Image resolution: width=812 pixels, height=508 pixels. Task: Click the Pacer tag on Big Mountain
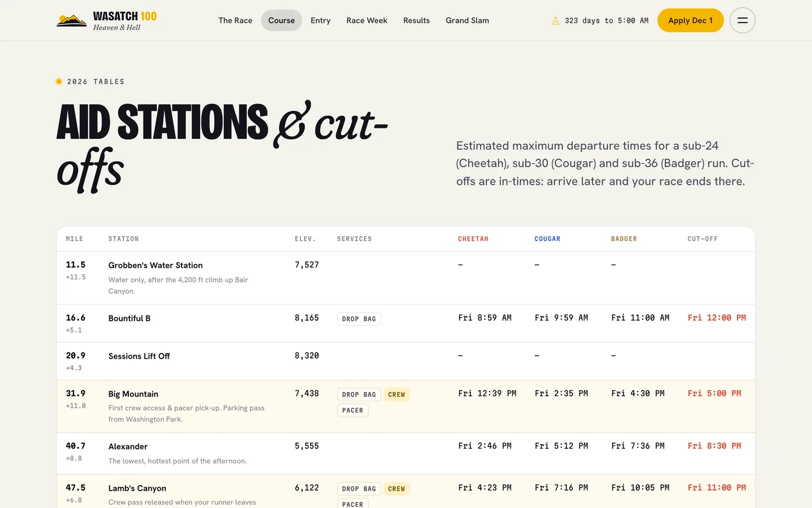click(353, 410)
